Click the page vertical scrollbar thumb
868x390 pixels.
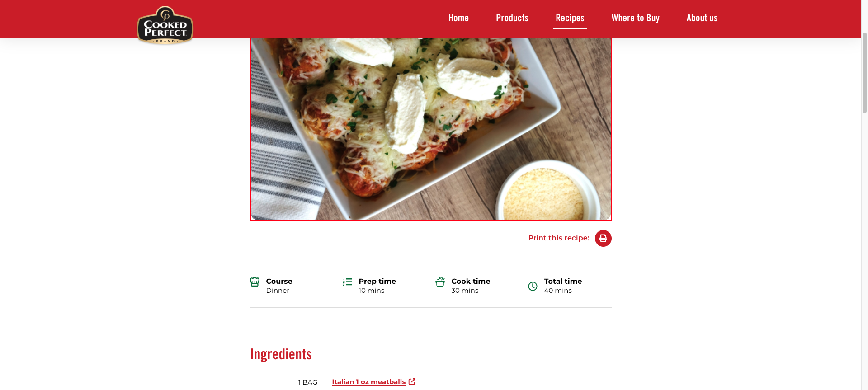(x=864, y=72)
